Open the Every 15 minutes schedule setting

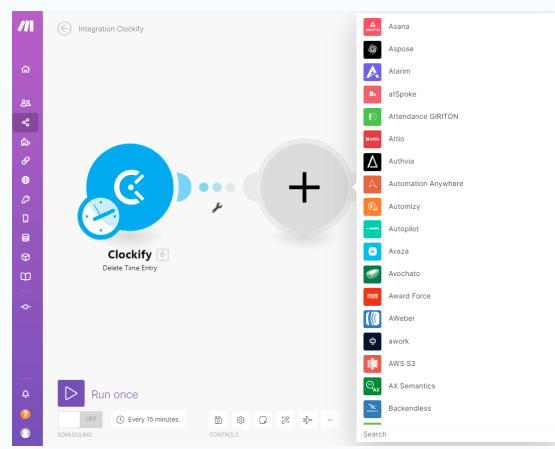(x=148, y=420)
